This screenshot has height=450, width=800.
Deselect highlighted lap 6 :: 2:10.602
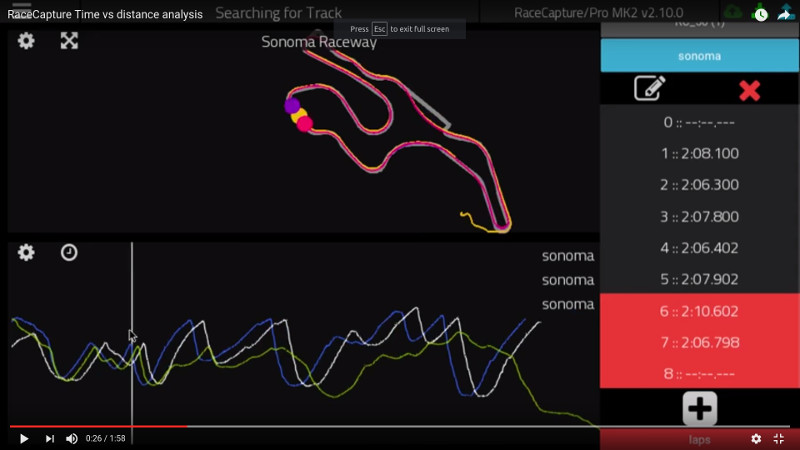(699, 311)
